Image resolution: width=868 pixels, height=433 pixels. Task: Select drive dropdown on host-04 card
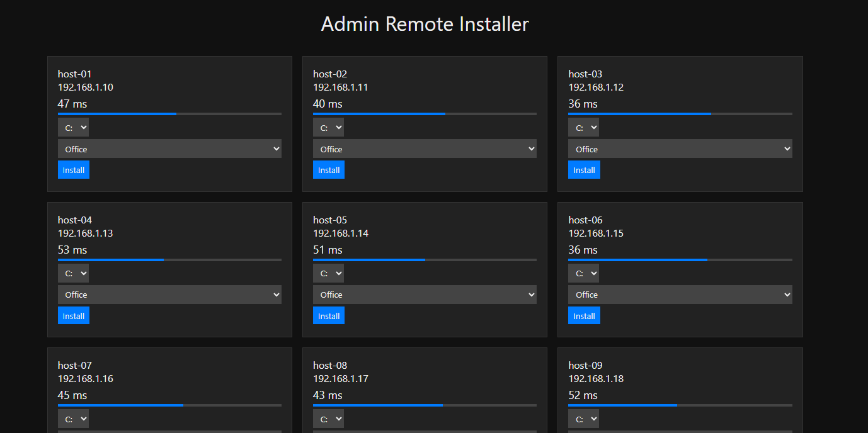(x=73, y=273)
